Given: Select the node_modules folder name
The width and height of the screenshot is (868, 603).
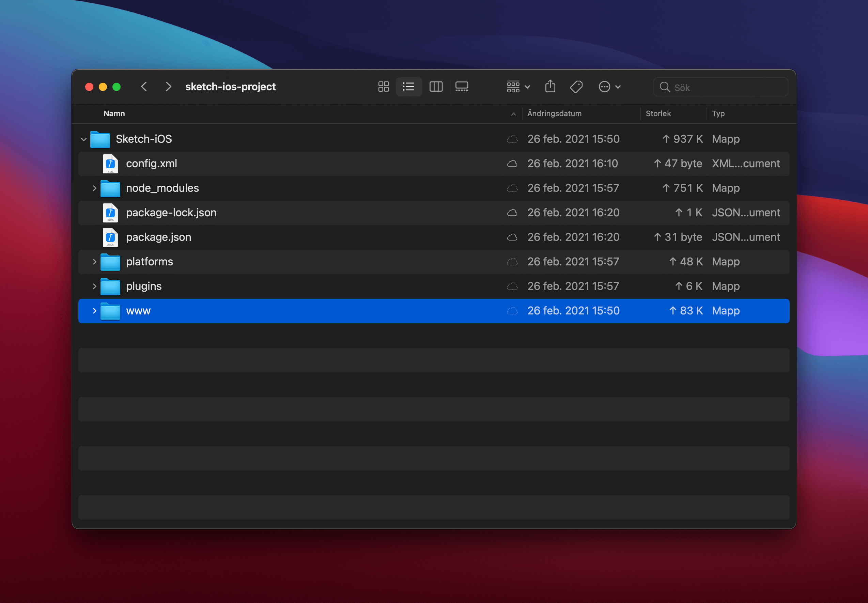Looking at the screenshot, I should [162, 188].
